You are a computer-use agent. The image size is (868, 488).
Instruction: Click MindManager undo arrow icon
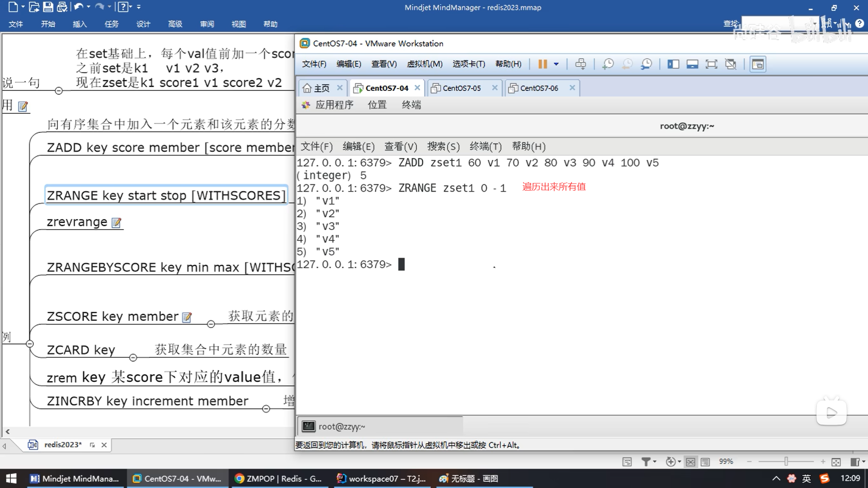click(x=79, y=7)
